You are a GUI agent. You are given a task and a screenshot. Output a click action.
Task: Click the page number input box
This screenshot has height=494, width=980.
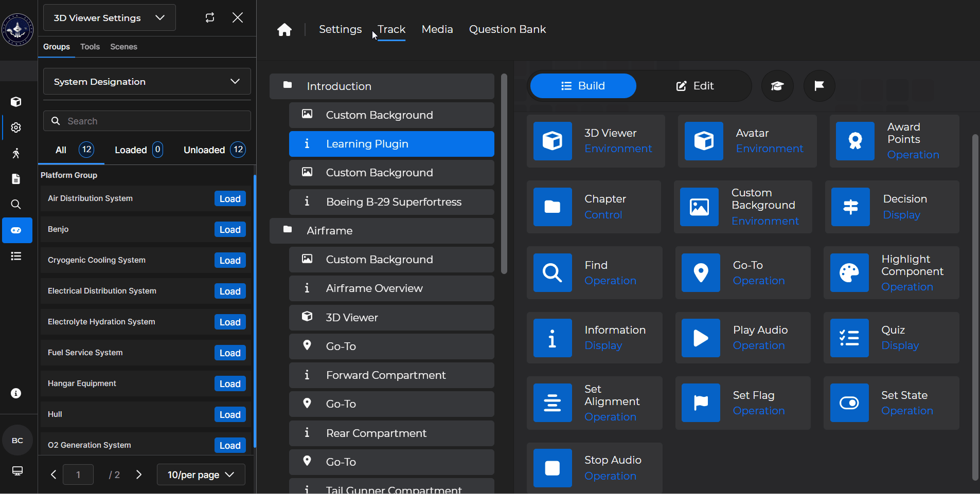pyautogui.click(x=78, y=474)
